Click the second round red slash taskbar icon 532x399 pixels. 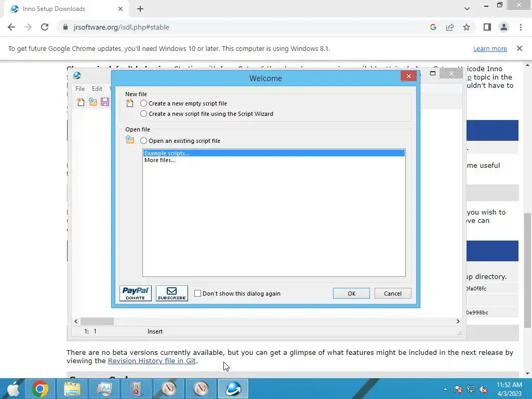(x=201, y=389)
